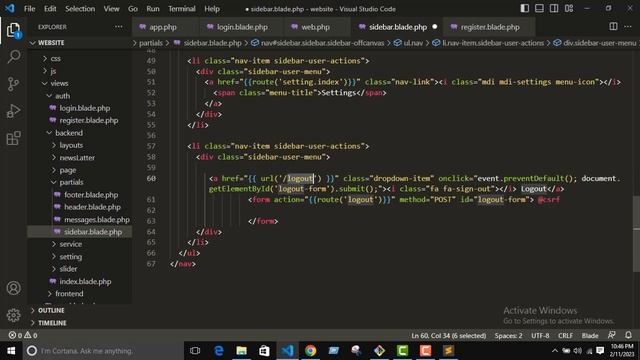Screen dimensions: 640x360
Task: Open Task View on the taskbar
Action: click(195, 351)
